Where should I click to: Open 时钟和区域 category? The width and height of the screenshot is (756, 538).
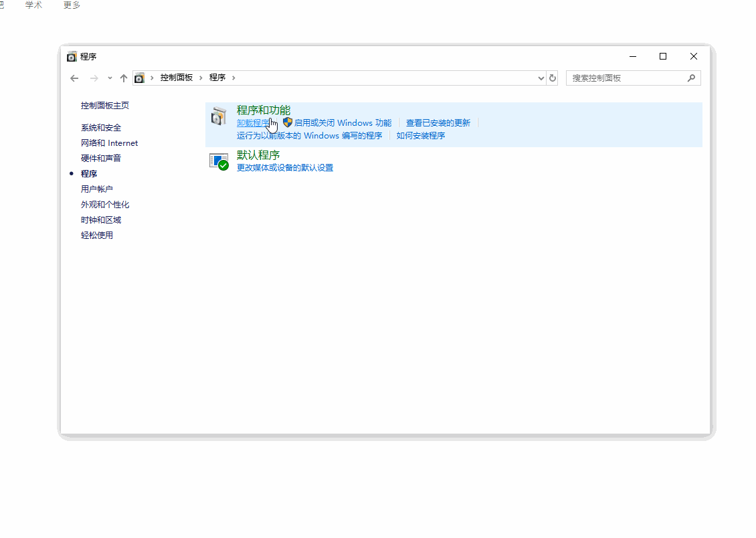coord(101,220)
